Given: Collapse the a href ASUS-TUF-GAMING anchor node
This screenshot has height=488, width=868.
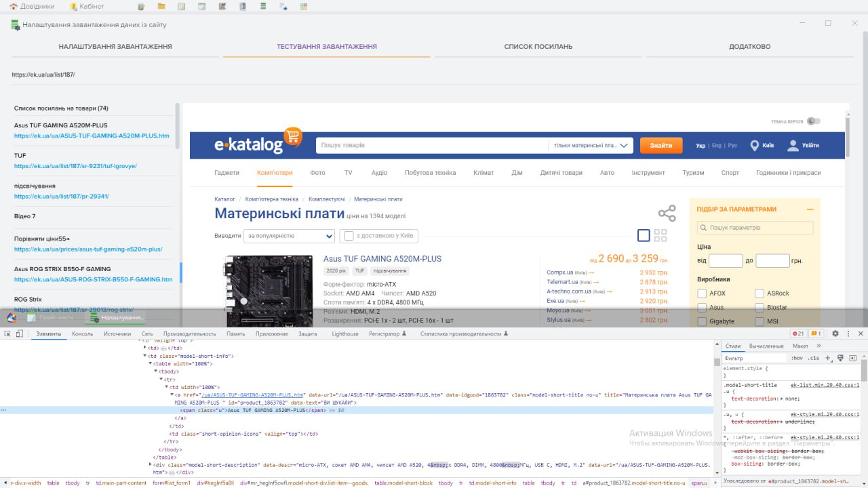Looking at the screenshot, I should coord(172,394).
